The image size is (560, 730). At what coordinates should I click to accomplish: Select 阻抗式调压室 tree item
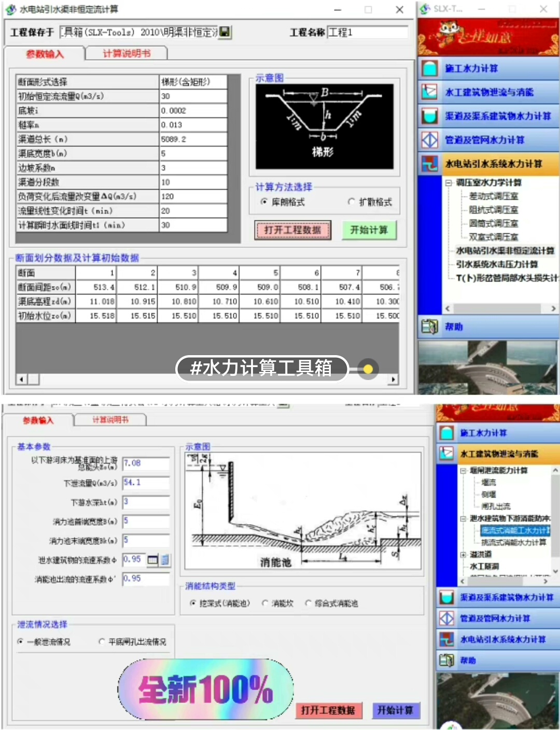494,209
